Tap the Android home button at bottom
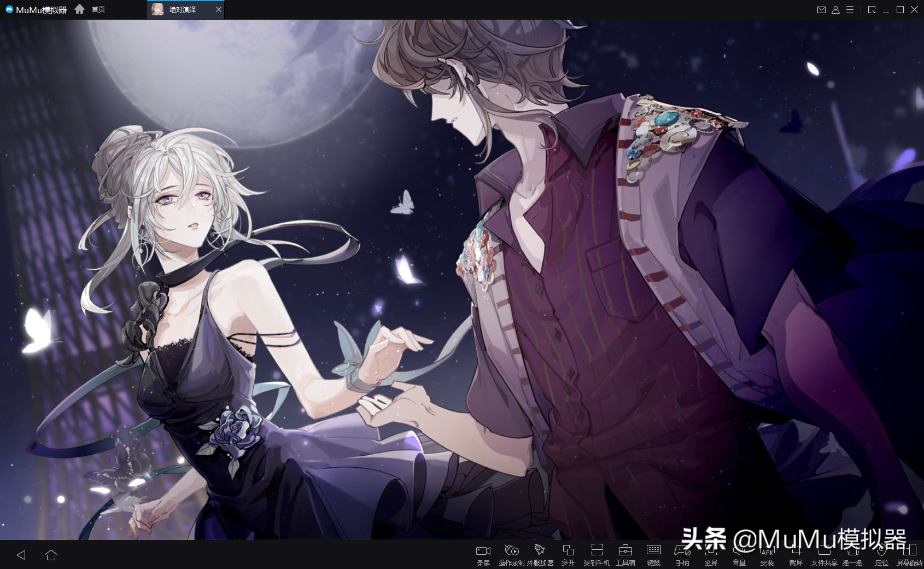 pos(51,555)
